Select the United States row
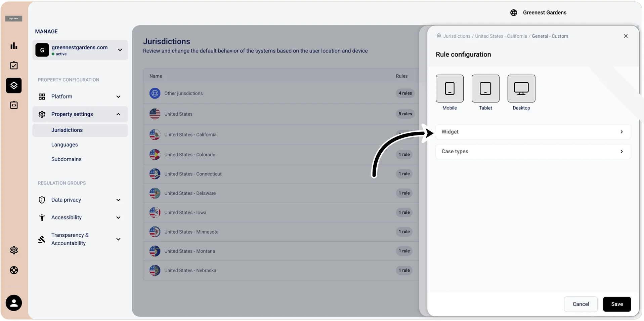644x321 pixels. point(282,114)
